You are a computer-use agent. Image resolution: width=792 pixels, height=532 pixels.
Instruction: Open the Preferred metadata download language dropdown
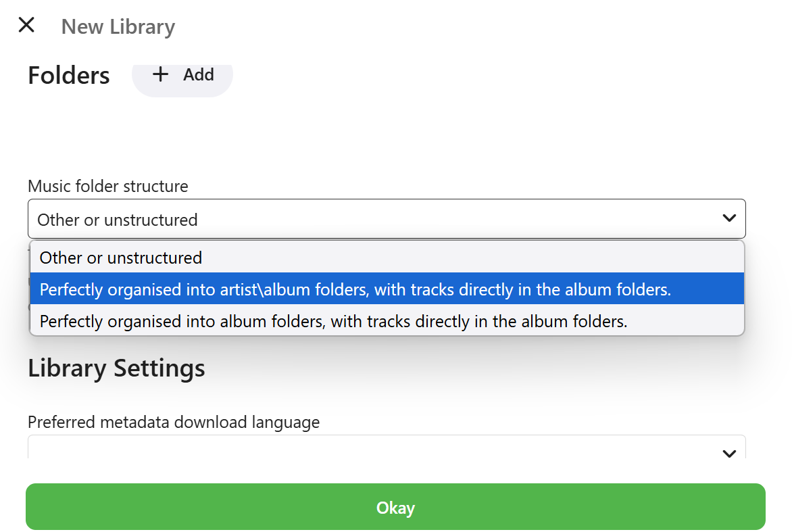click(387, 452)
